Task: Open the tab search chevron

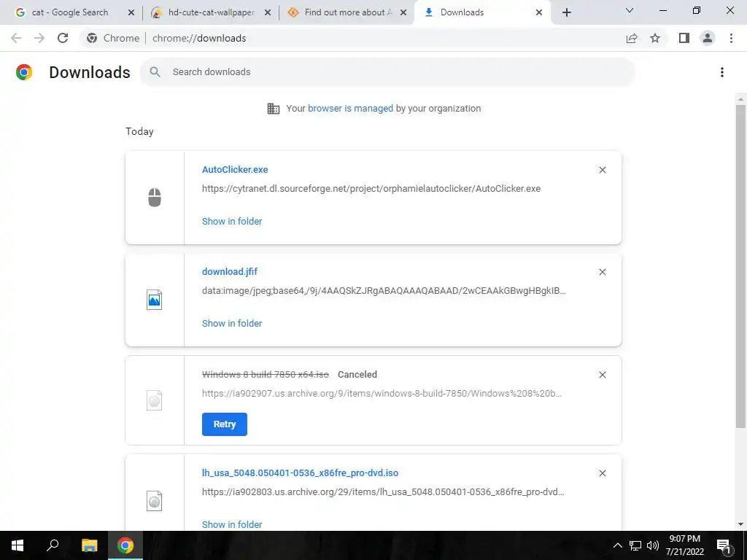Action: click(630, 10)
